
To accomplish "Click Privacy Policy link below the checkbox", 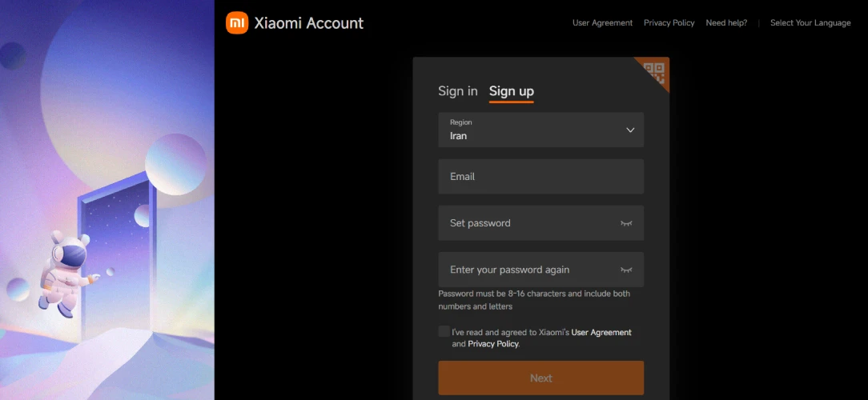I will tap(492, 344).
